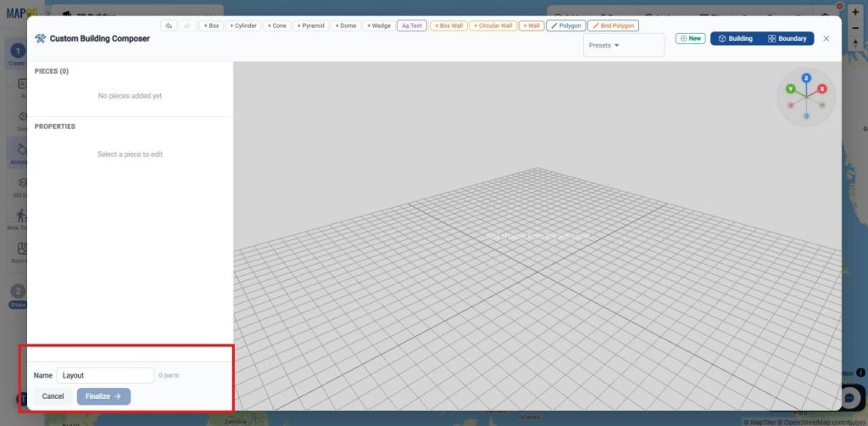
Task: Add a Box shape
Action: point(211,25)
